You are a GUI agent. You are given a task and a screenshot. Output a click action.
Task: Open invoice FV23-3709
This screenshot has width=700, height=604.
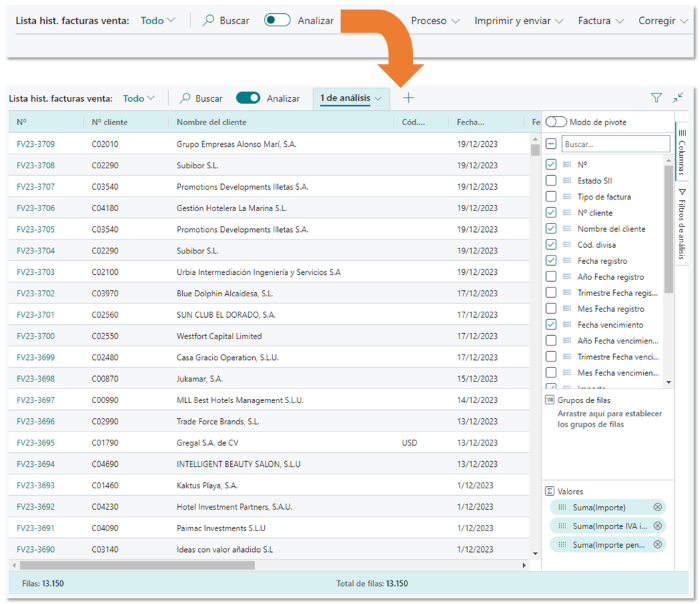(36, 144)
